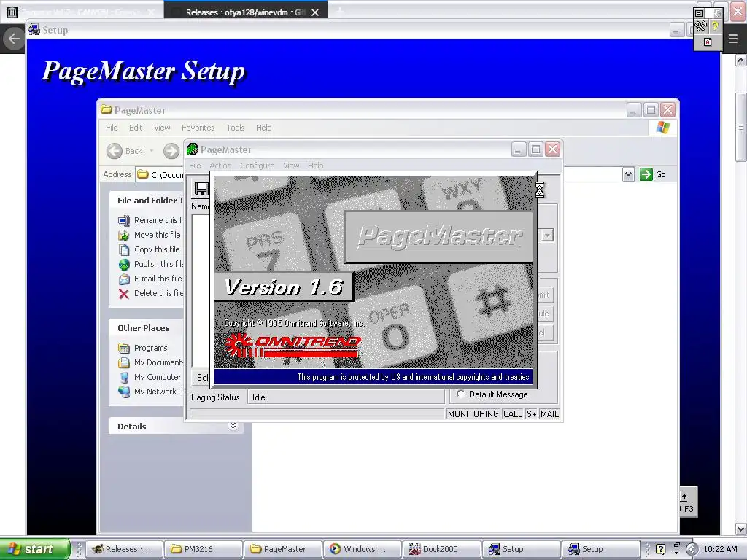This screenshot has width=747, height=560.
Task: Click the browser hamburger menu icon
Action: click(733, 39)
